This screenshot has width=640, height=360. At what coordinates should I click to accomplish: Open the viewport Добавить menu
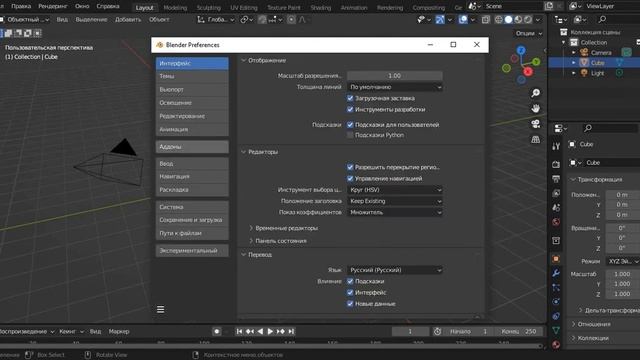pyautogui.click(x=128, y=20)
